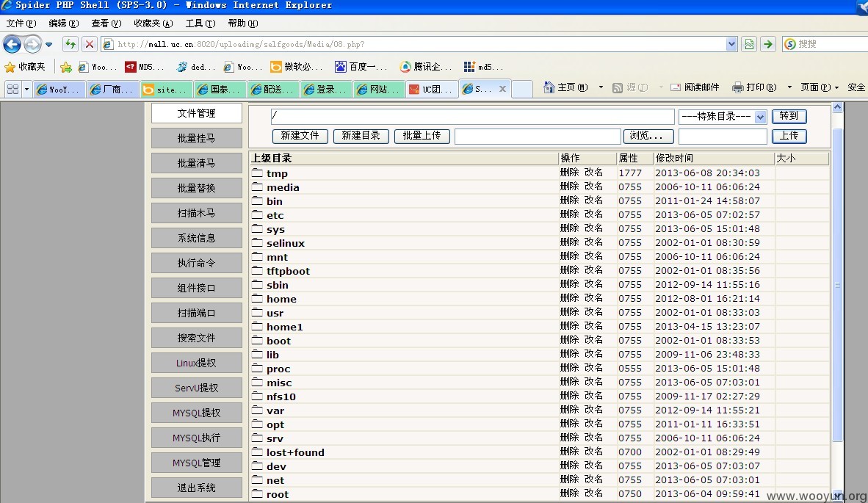This screenshot has width=868, height=503.
Task: Click the 上传 upload button
Action: (x=789, y=136)
